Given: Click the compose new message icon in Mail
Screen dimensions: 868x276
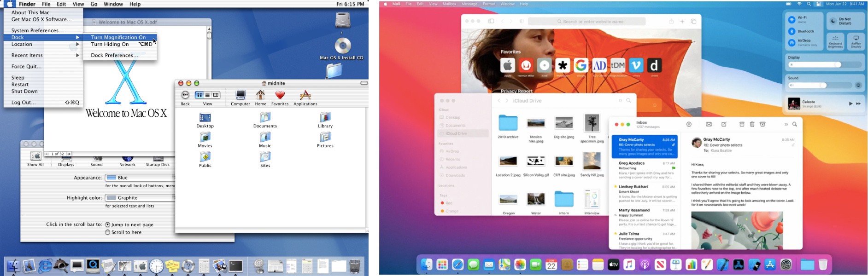Looking at the screenshot, I should (724, 124).
